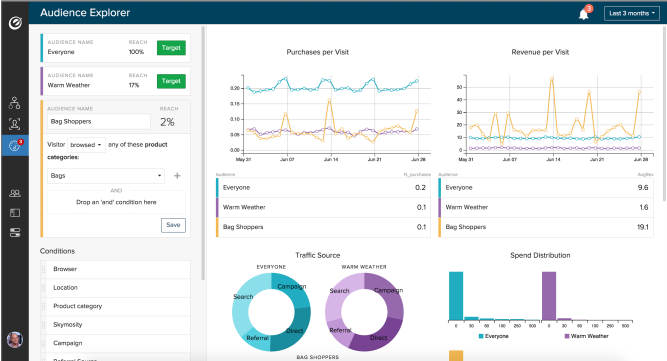Click Bag Shoppers row in Purchases per Visit table

tap(323, 227)
